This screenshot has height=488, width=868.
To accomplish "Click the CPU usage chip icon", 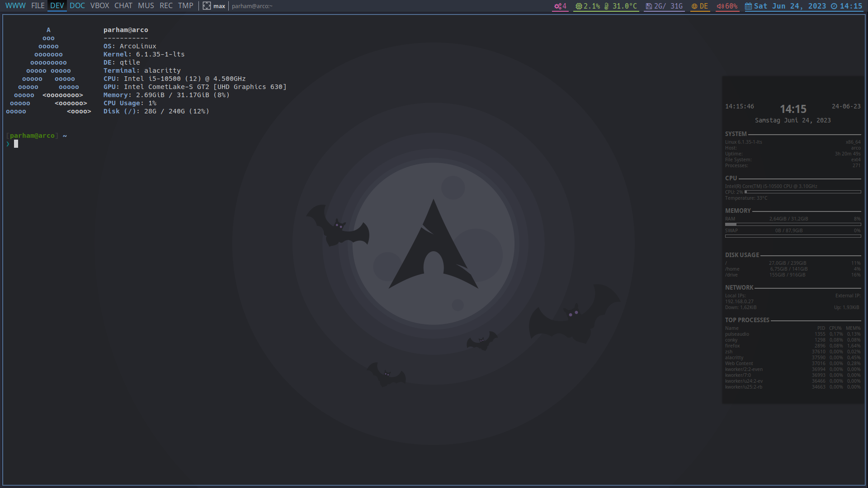I will point(579,6).
